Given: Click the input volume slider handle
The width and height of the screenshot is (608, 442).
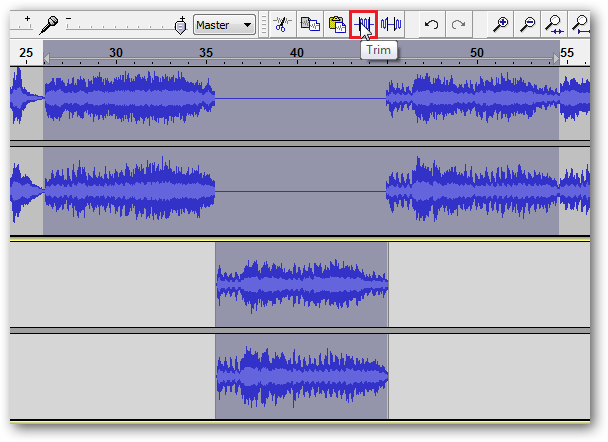Looking at the screenshot, I should tap(181, 24).
